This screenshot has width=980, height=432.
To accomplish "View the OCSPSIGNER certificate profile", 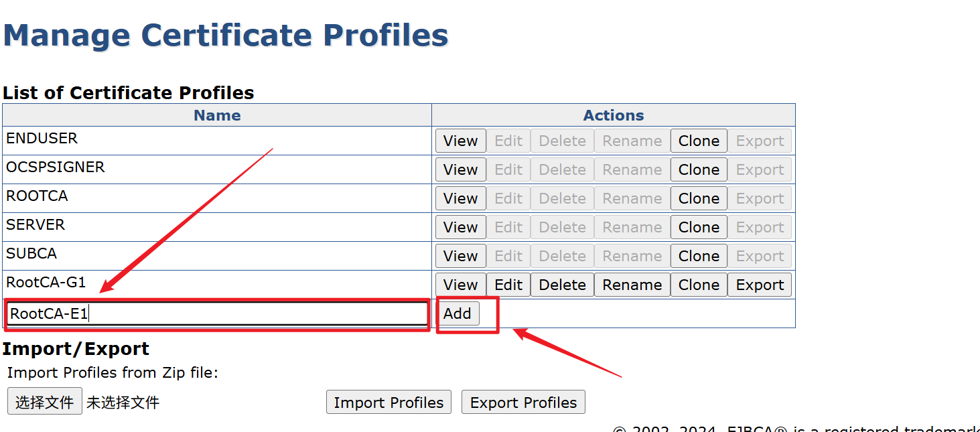I will click(460, 169).
